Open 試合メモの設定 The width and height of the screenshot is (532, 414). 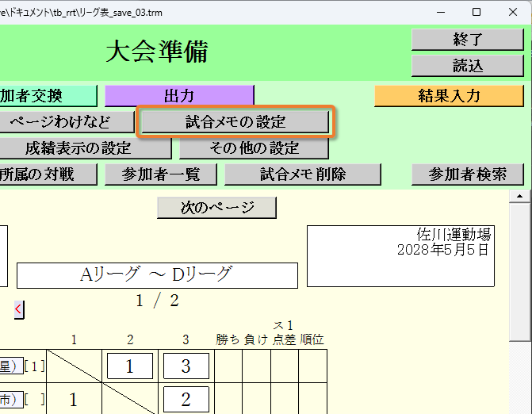point(235,122)
